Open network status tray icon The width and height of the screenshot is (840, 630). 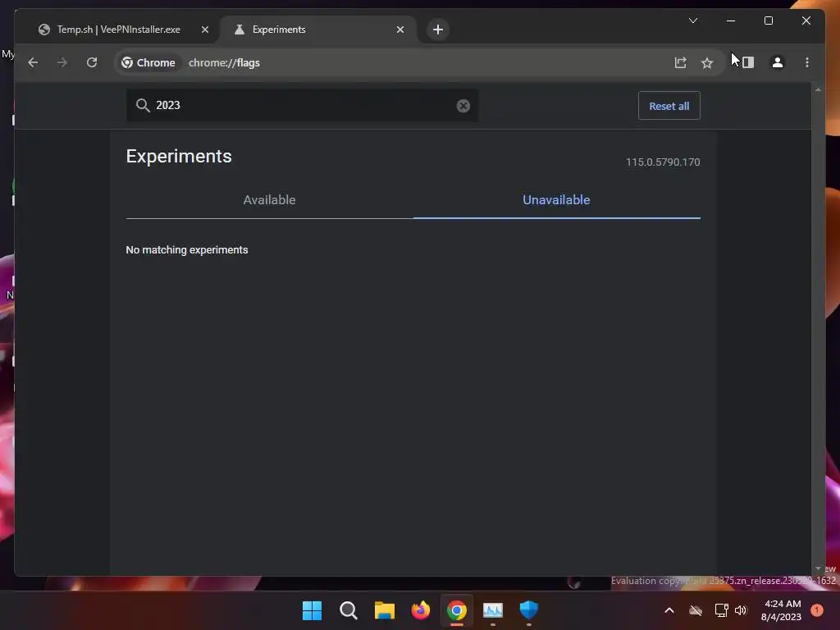[721, 610]
